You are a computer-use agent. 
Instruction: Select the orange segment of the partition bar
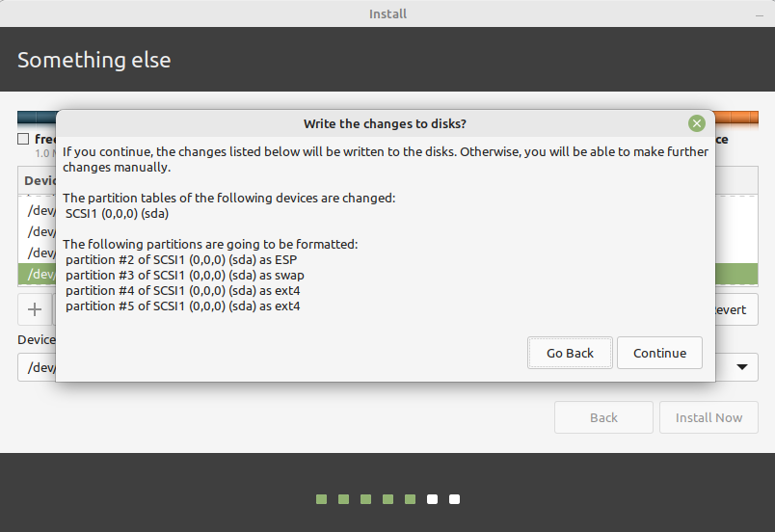[x=736, y=117]
